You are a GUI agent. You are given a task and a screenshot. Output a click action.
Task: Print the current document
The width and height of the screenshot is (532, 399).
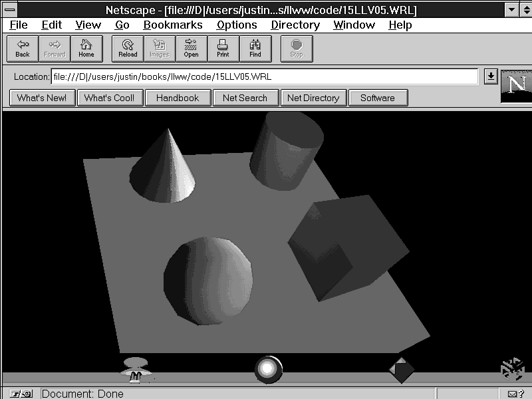[x=223, y=49]
